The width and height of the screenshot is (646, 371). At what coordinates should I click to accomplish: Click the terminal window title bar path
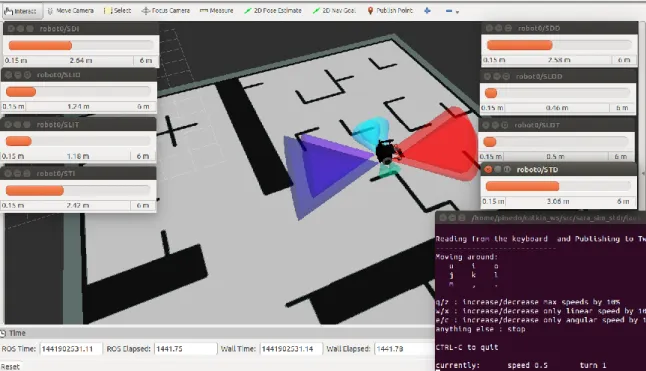click(x=558, y=217)
